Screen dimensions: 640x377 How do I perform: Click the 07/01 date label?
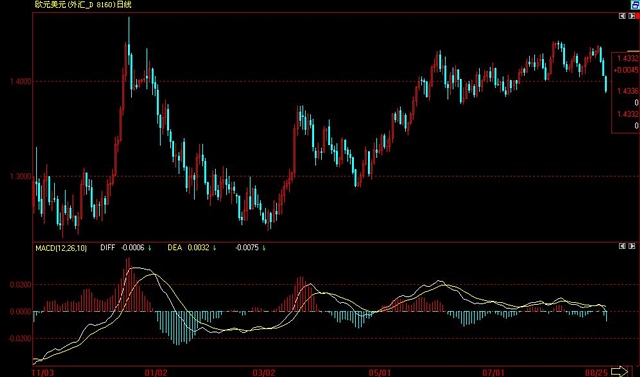click(x=493, y=373)
